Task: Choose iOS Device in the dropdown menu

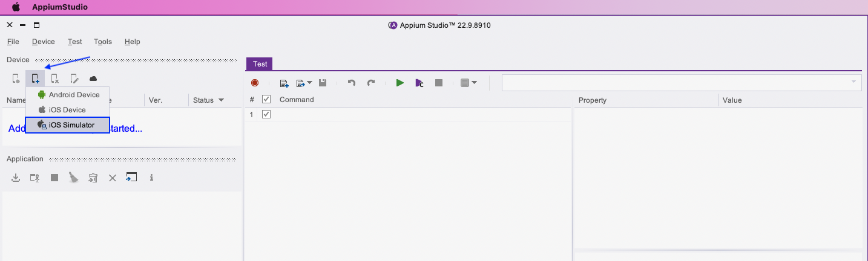Action: pos(68,110)
